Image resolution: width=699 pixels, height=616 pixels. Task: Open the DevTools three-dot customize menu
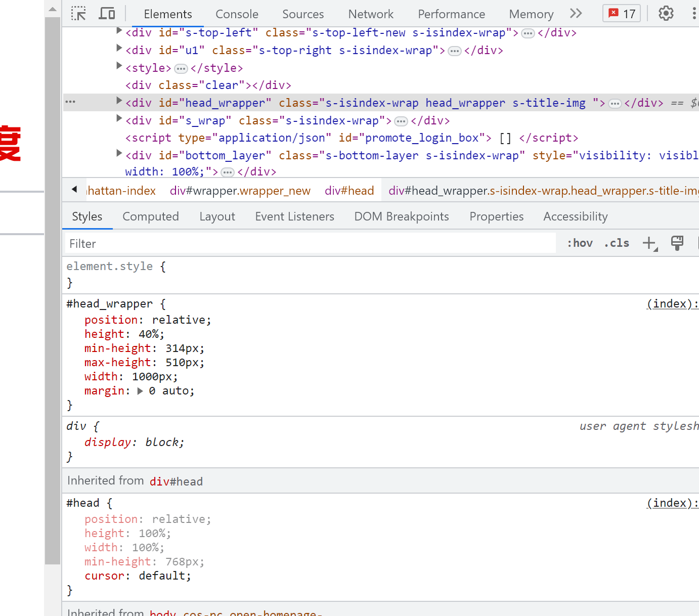pyautogui.click(x=694, y=14)
